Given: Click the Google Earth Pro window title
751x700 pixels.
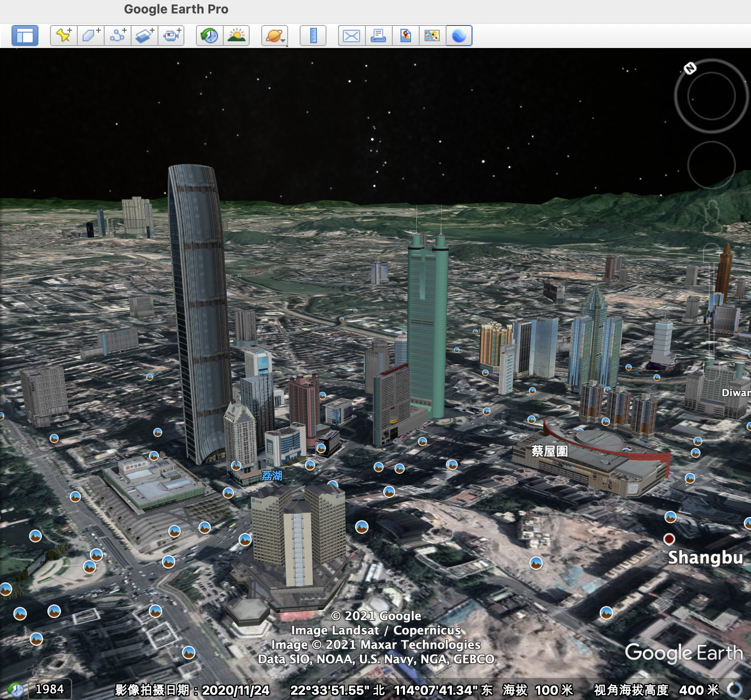Looking at the screenshot, I should click(x=176, y=9).
